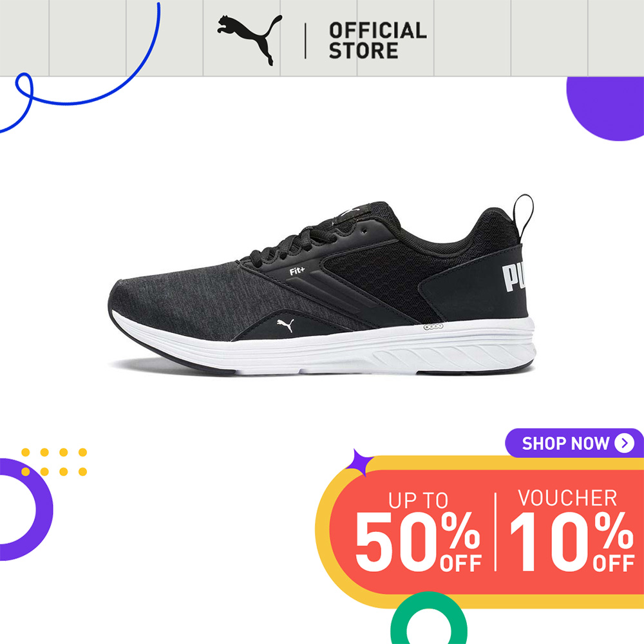Click the shoe's heel pull loop
The width and height of the screenshot is (644, 644).
523,217
